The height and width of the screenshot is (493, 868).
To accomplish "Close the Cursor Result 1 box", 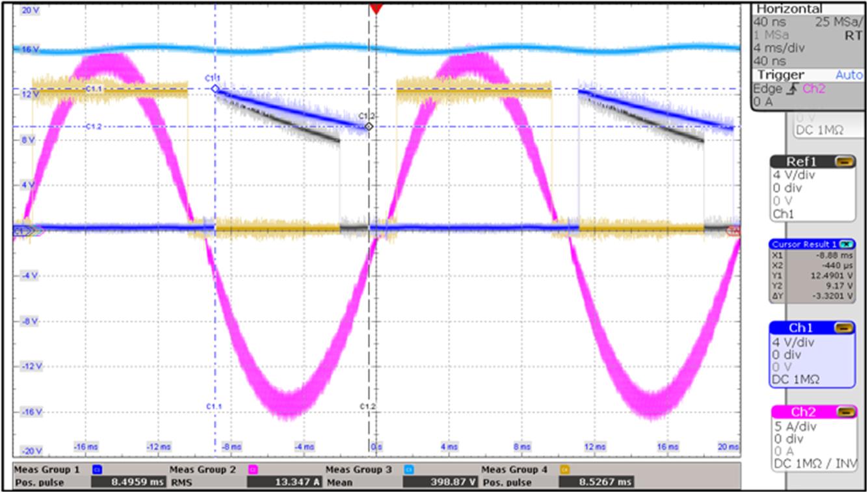I will click(847, 244).
